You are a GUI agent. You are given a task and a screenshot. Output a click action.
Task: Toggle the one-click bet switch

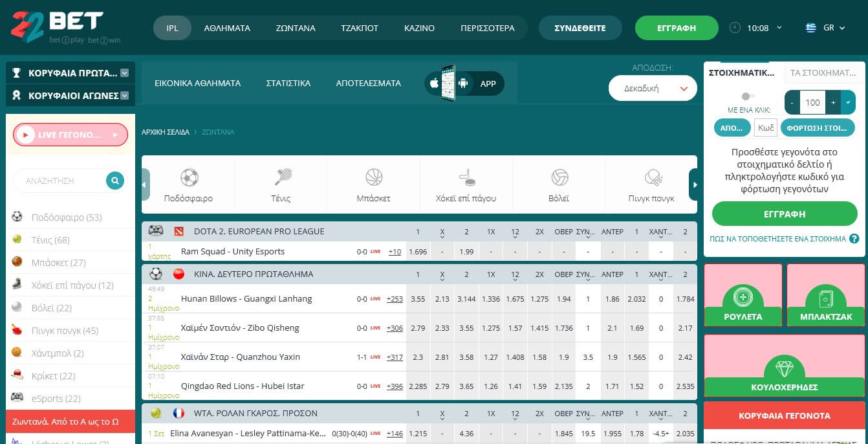[748, 96]
